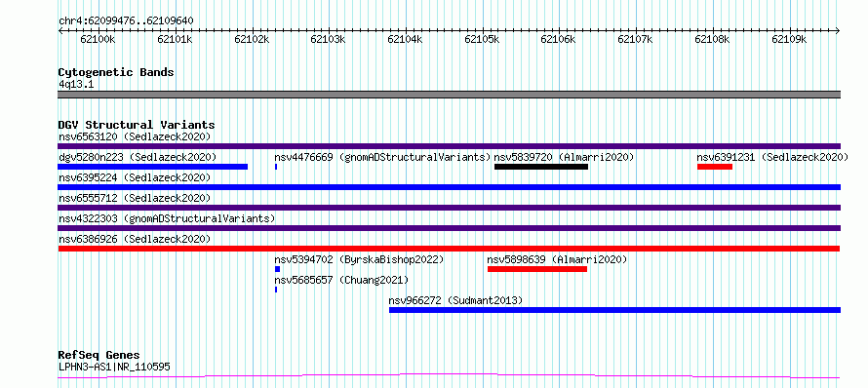Viewport: 868px width, 388px height.
Task: Select the nsv5898639 (Almarri2020) label
Action: 557,259
